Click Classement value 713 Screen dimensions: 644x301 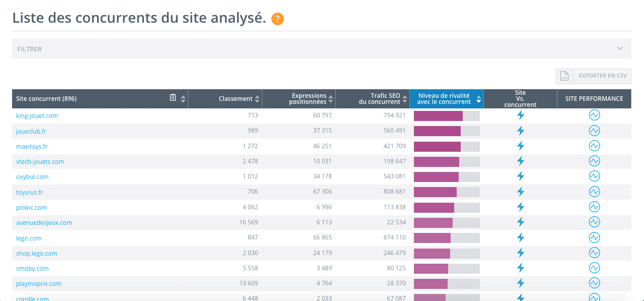[253, 115]
